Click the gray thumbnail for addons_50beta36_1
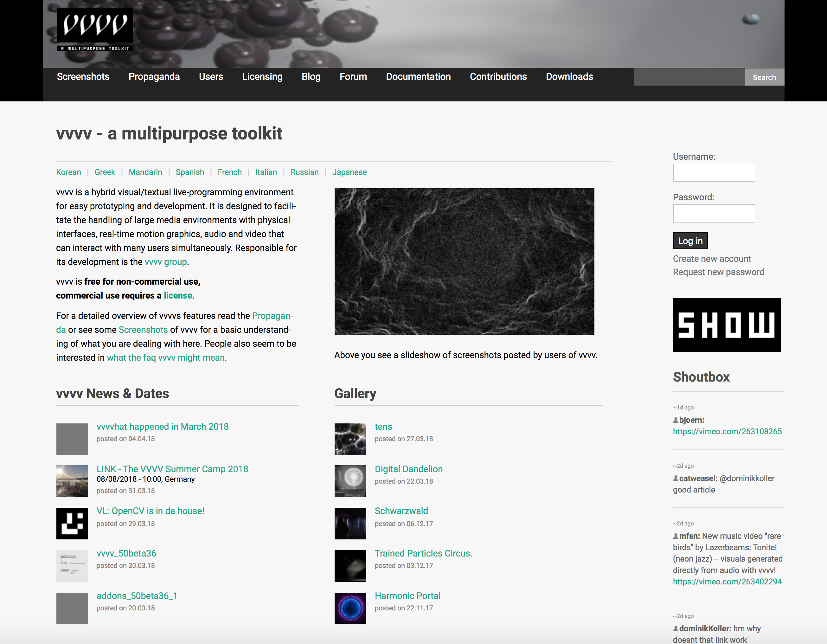827x644 pixels. pyautogui.click(x=72, y=608)
